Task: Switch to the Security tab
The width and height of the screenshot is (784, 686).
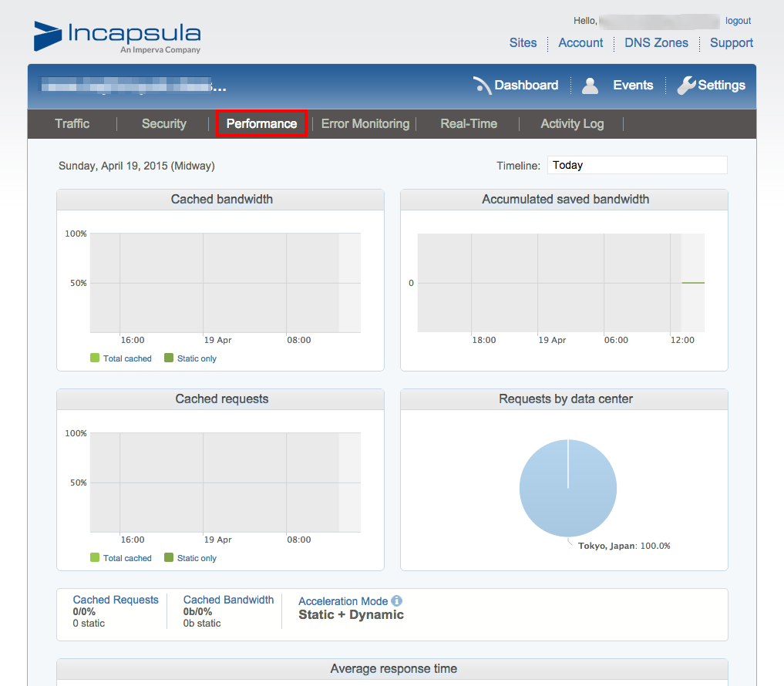Action: point(164,124)
